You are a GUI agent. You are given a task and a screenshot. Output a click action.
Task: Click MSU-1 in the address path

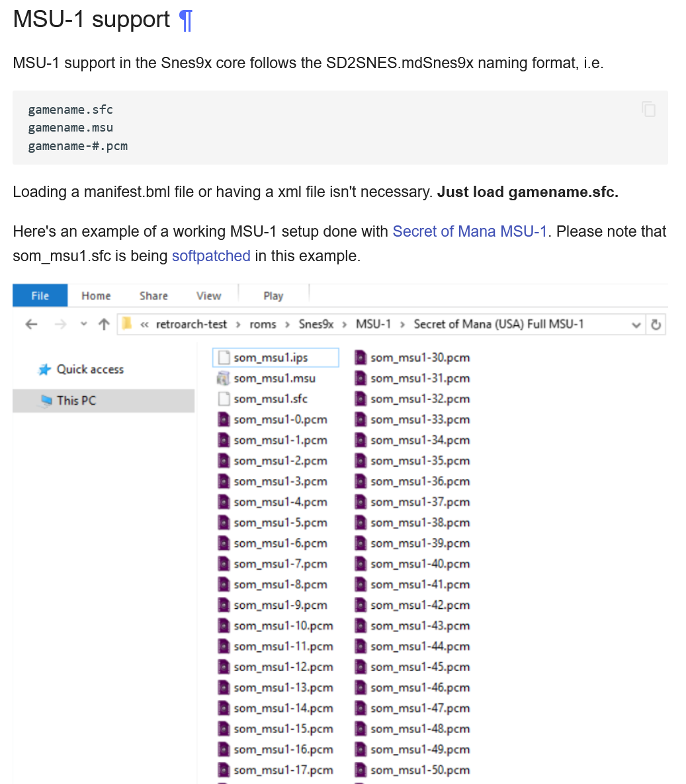tap(373, 324)
